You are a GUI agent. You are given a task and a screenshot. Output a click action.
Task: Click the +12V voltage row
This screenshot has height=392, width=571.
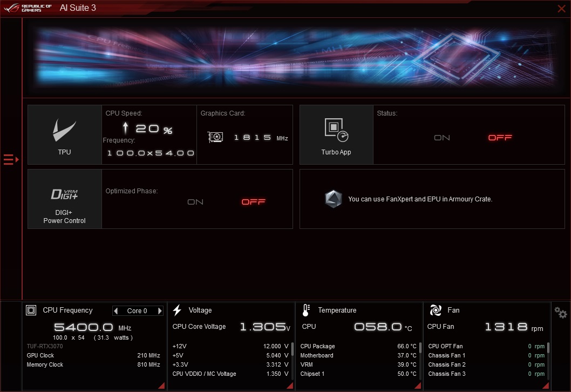230,346
